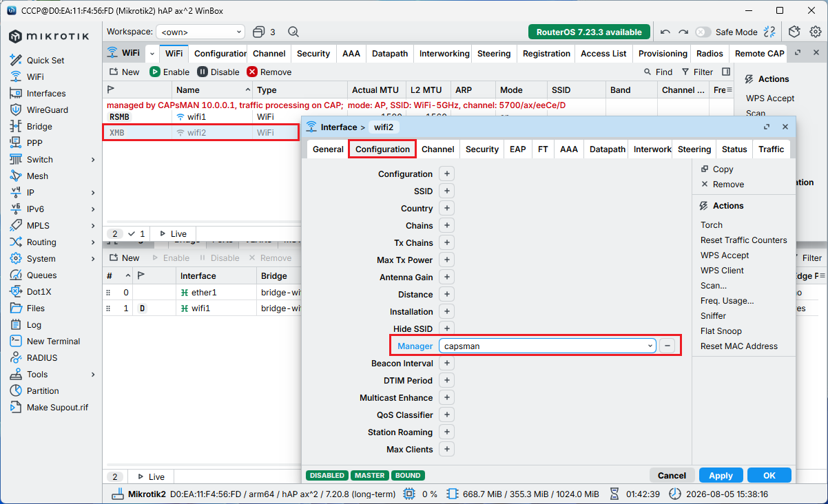Click Enable in WiFi toolbar
This screenshot has width=828, height=504.
(169, 72)
